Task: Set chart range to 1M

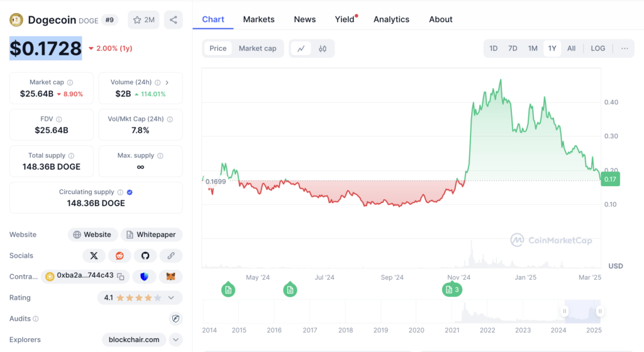Action: pos(533,48)
